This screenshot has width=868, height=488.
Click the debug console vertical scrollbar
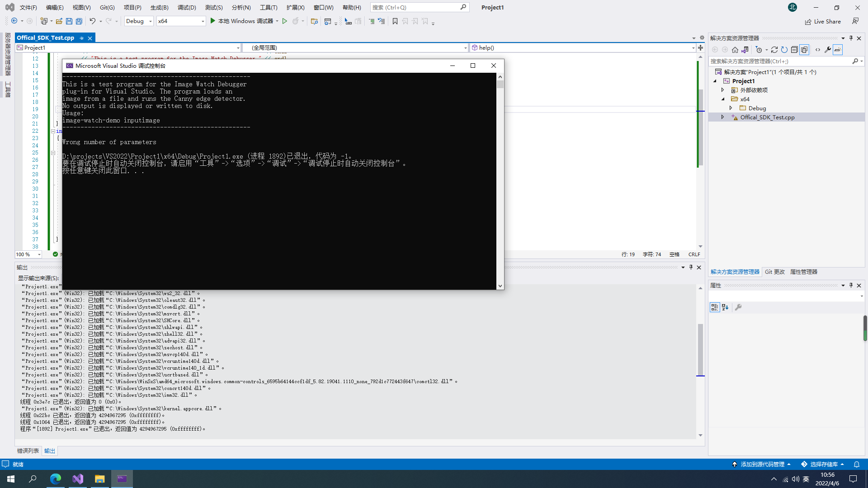tap(500, 181)
